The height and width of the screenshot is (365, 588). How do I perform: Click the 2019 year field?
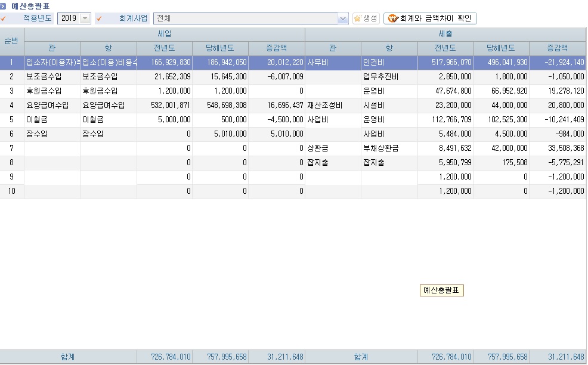click(69, 18)
